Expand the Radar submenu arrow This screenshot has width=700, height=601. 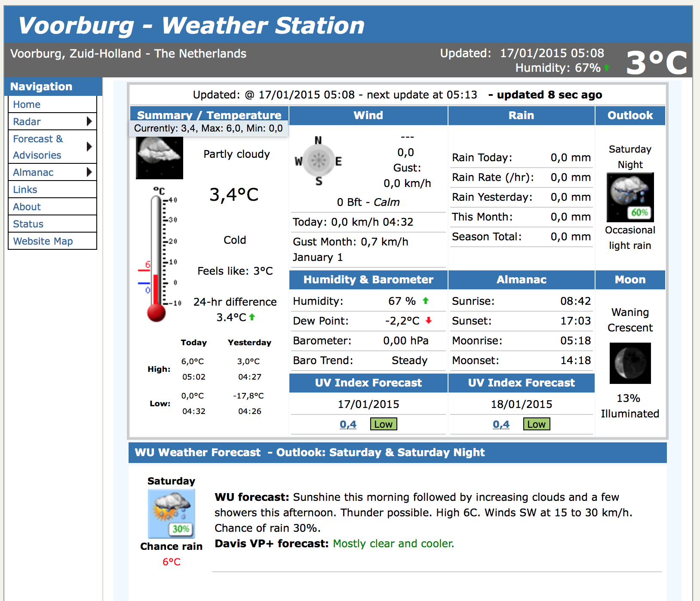pos(89,122)
